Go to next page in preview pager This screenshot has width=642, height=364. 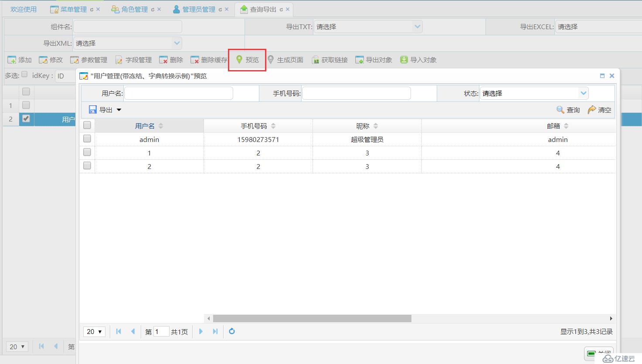click(201, 331)
